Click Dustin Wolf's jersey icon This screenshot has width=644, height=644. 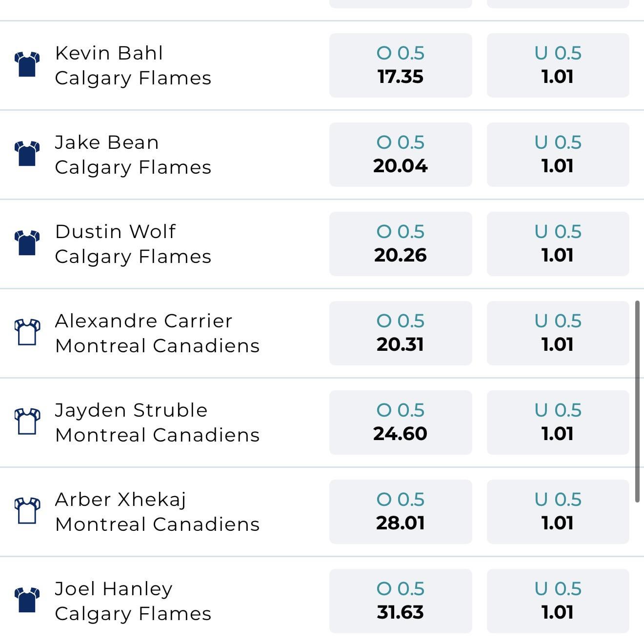(x=27, y=243)
